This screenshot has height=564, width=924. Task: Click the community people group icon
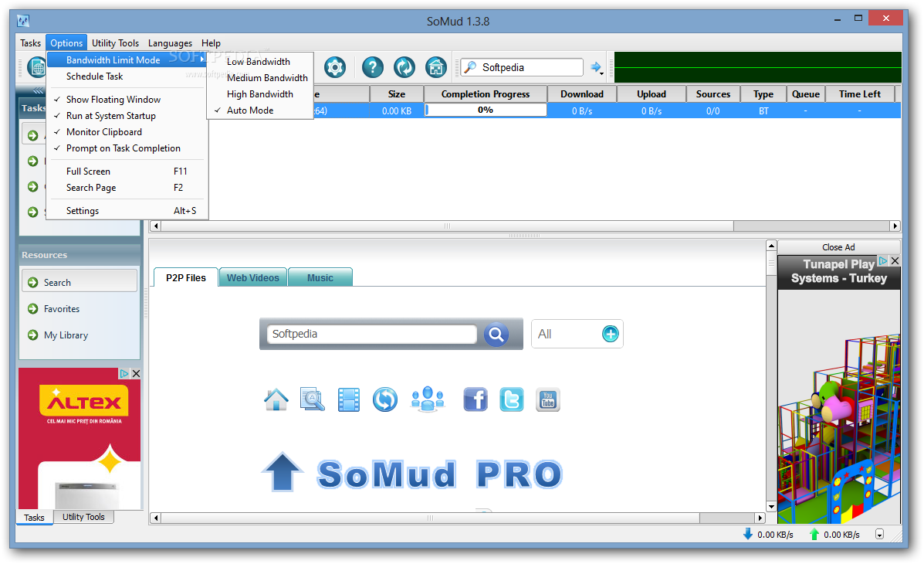point(427,399)
